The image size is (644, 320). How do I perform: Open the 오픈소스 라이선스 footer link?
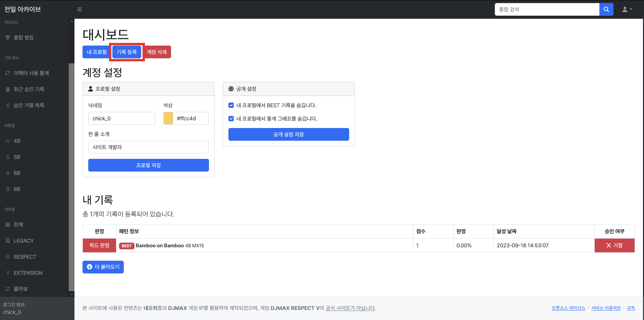(x=568, y=308)
